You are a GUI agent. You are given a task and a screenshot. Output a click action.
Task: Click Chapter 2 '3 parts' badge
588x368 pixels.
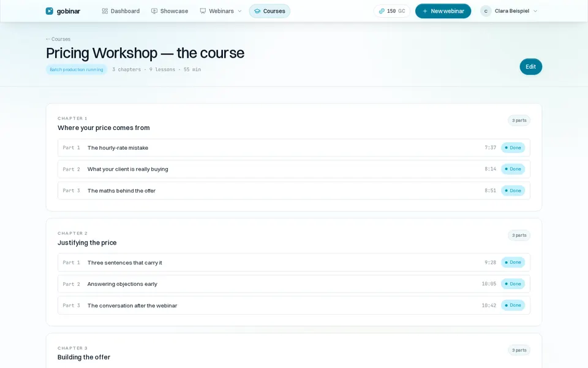(x=519, y=236)
